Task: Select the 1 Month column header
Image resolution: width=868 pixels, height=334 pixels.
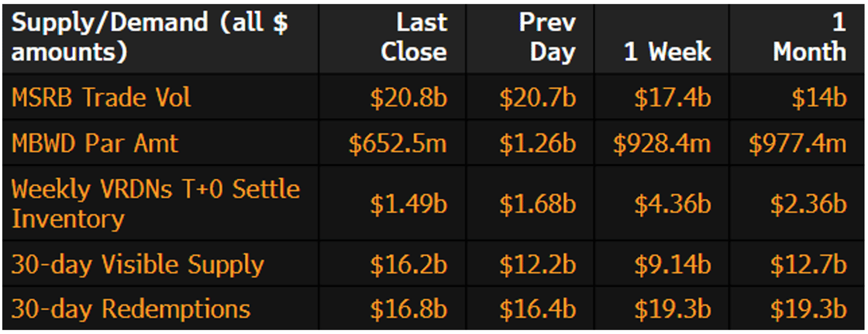Action: tap(810, 37)
